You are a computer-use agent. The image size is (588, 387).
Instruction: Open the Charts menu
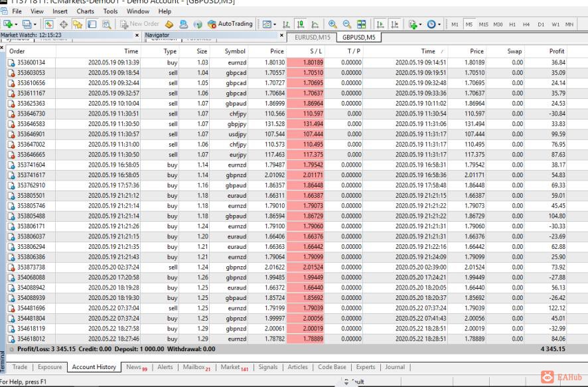coord(85,11)
